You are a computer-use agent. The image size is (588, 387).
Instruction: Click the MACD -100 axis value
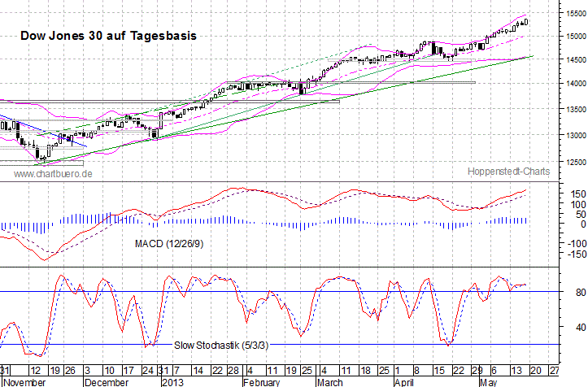pyautogui.click(x=576, y=244)
